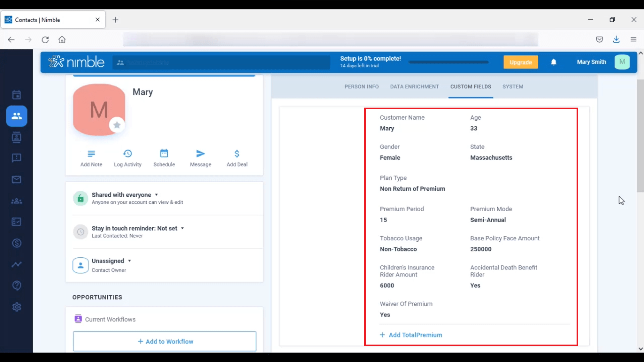Click the nimble logo
644x362 pixels.
pyautogui.click(x=76, y=62)
